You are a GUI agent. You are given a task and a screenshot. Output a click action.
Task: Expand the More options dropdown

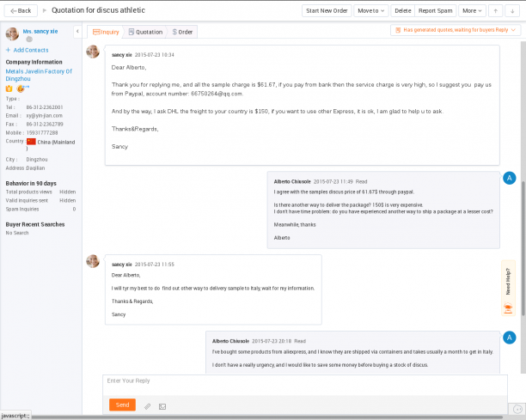pyautogui.click(x=472, y=10)
